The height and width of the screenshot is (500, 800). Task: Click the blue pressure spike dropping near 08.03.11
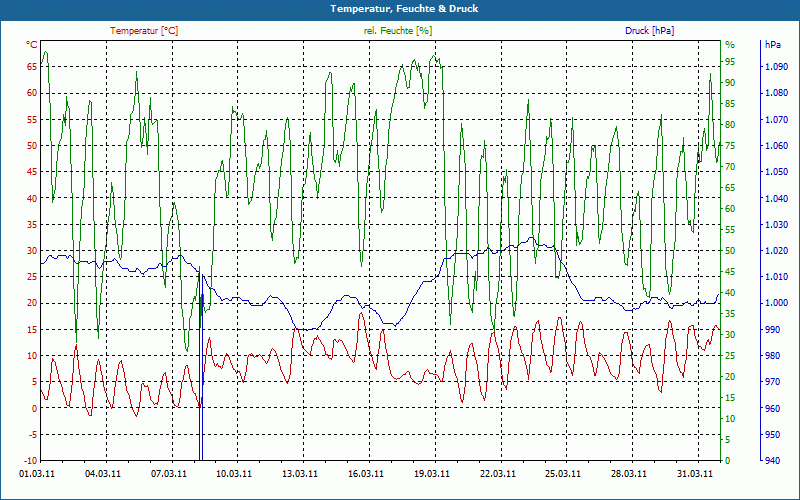point(201,367)
